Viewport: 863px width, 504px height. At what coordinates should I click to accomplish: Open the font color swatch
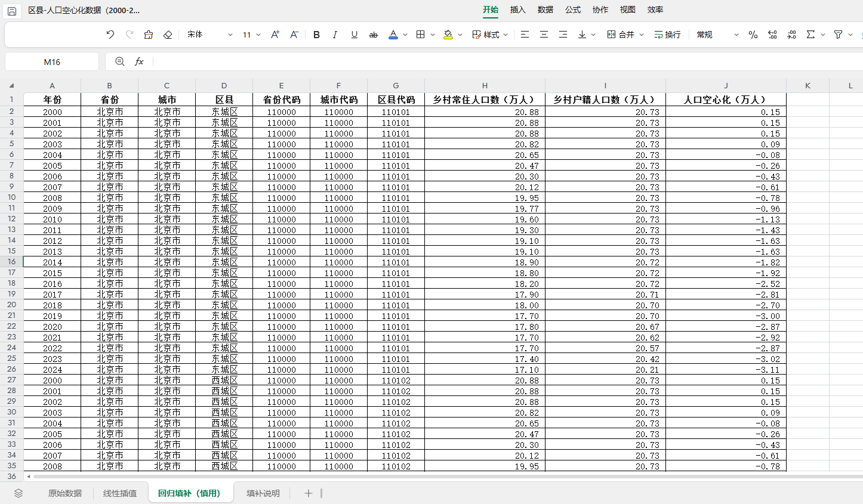[392, 35]
